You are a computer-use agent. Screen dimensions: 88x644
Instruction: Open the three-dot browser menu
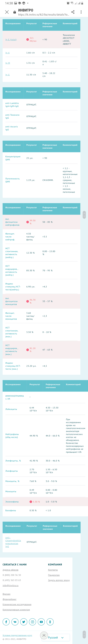point(81,12)
